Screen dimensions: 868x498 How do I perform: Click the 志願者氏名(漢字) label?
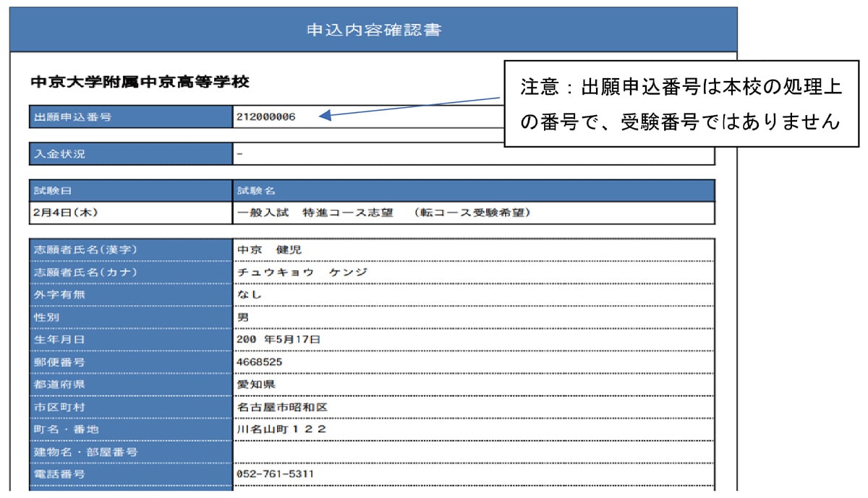pos(85,250)
